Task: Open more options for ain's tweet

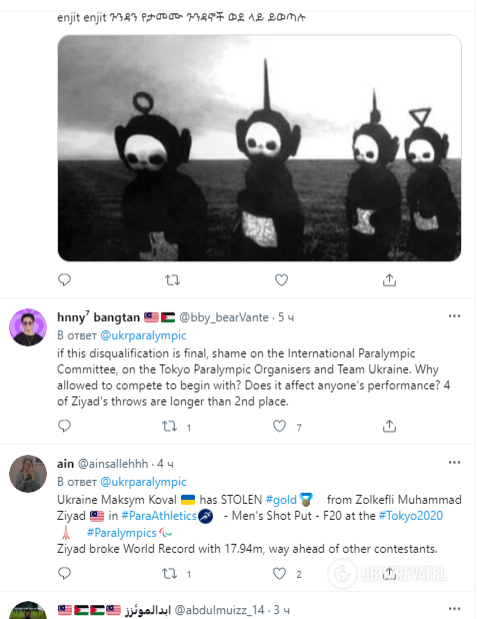Action: point(454,462)
